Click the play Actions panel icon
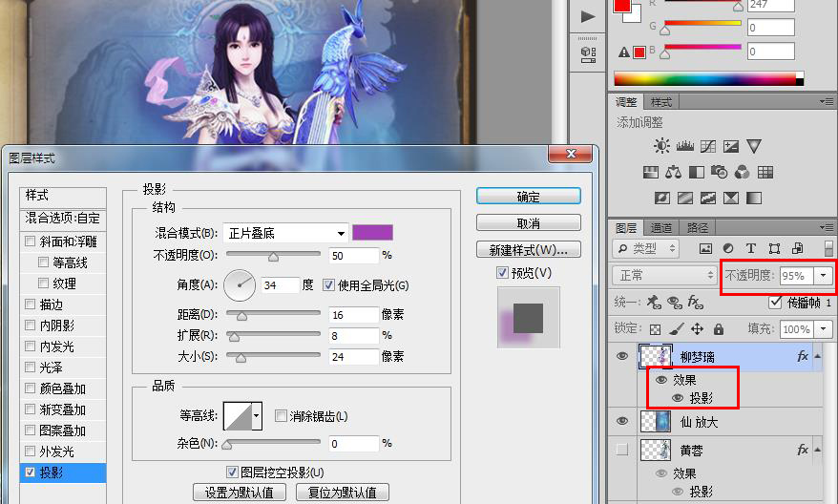 point(588,16)
